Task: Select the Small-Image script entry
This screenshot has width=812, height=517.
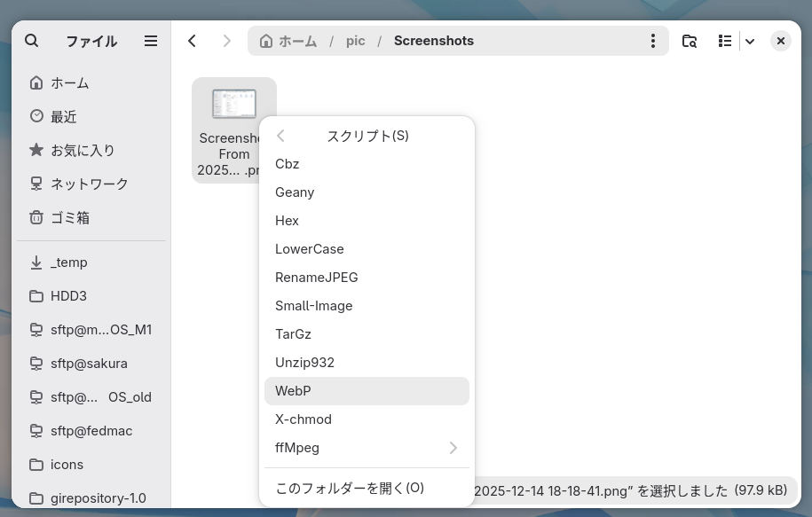Action: point(367,306)
